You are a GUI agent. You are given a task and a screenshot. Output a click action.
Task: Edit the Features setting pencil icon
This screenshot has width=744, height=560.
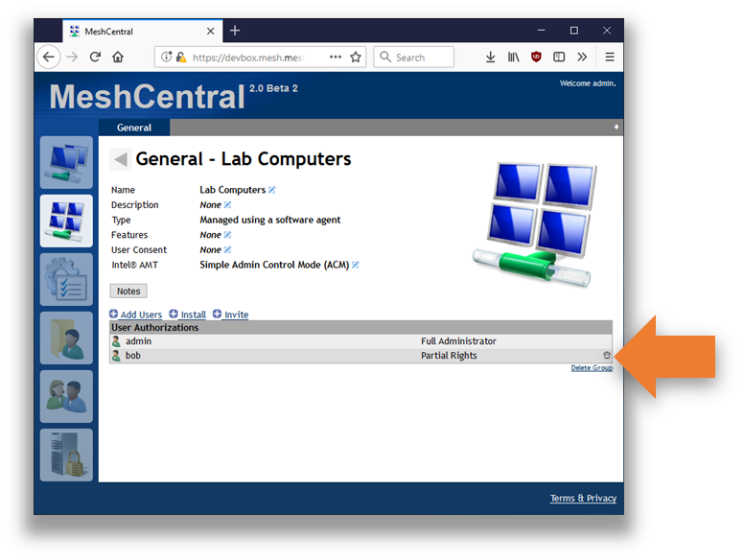228,235
